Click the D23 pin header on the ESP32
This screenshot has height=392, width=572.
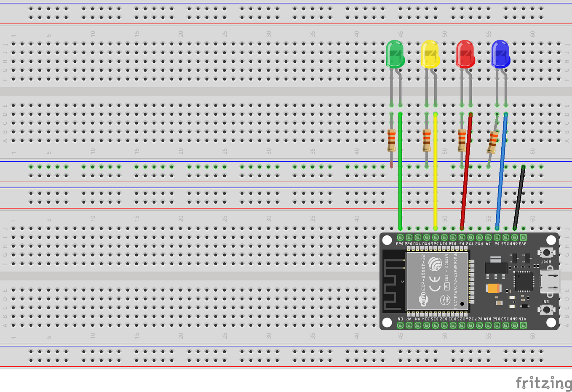[400, 237]
